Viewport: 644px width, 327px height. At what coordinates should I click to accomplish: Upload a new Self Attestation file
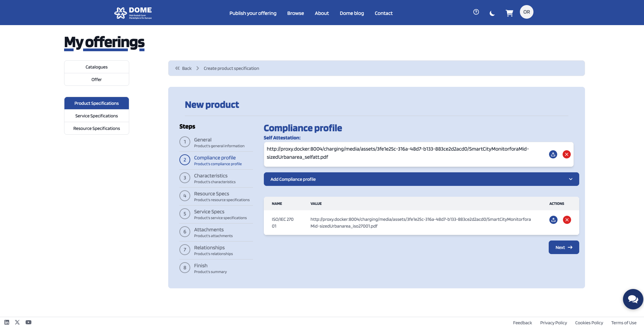click(x=553, y=154)
